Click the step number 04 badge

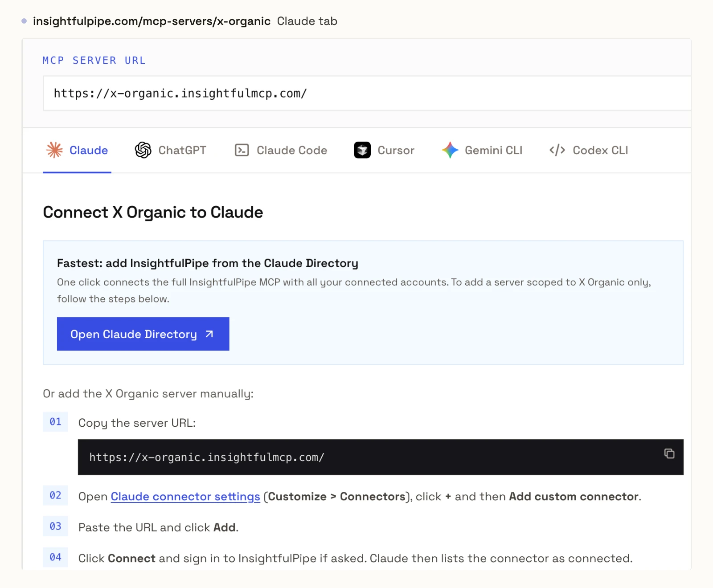[55, 557]
